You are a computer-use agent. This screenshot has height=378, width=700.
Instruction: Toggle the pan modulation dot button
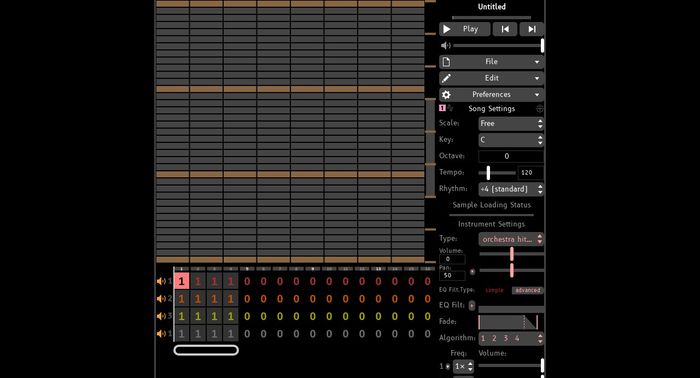(x=472, y=271)
